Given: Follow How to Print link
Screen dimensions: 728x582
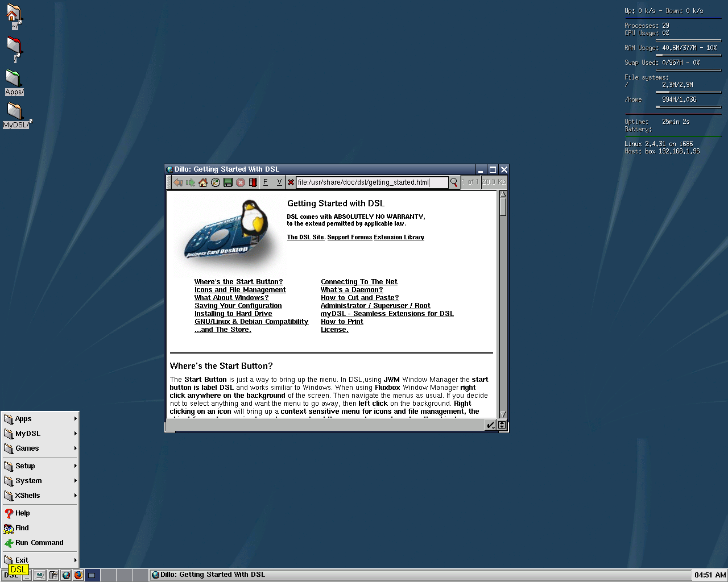Looking at the screenshot, I should tap(342, 322).
